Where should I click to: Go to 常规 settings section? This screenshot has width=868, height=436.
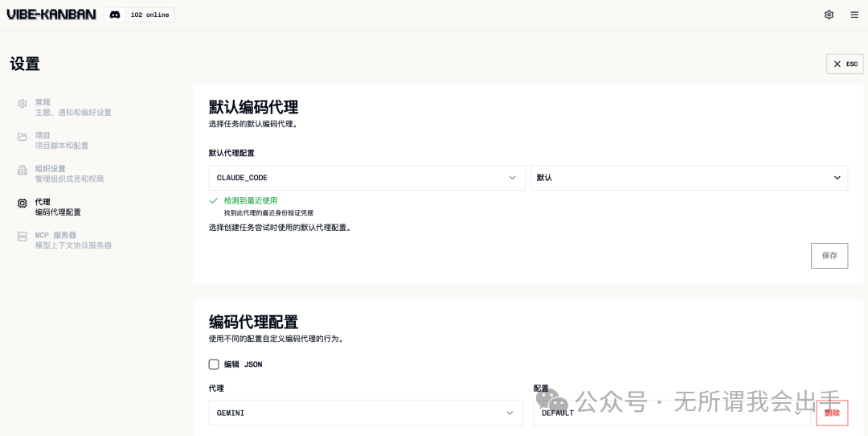[x=72, y=107]
